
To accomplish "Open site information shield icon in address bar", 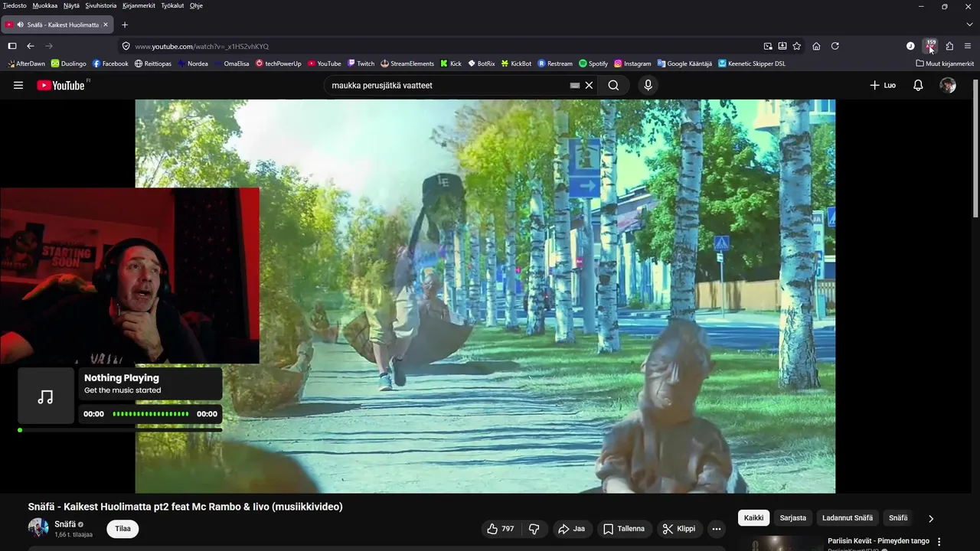I will [x=126, y=46].
